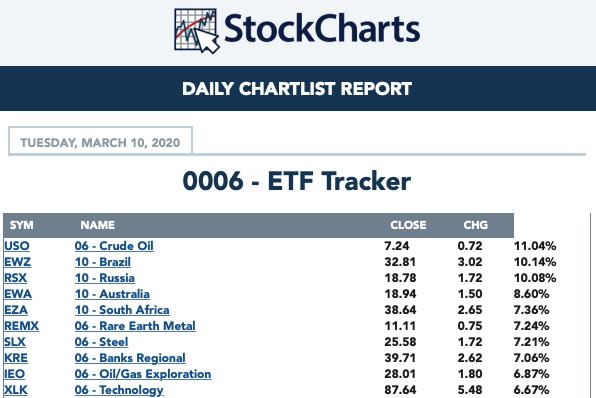
Task: Open the EWA symbol link
Action: [x=18, y=294]
